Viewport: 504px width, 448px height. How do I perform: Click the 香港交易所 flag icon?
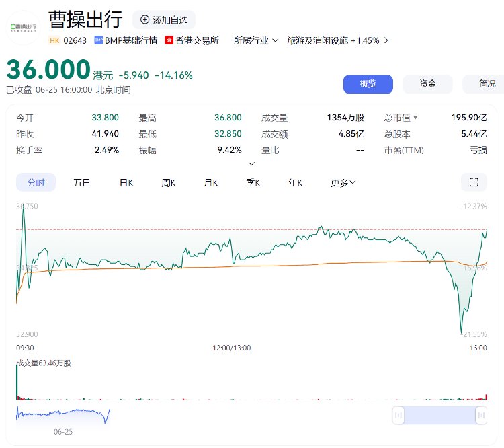(x=169, y=40)
